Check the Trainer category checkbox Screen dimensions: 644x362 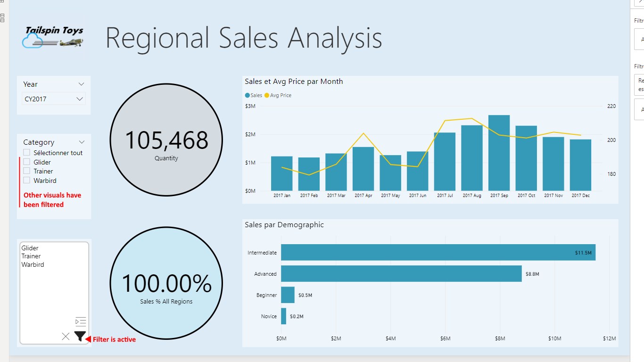pos(27,171)
